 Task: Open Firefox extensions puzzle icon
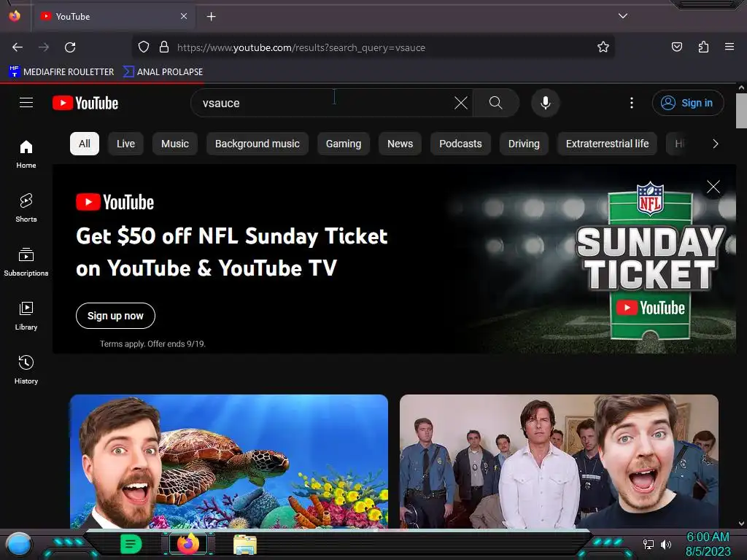pyautogui.click(x=703, y=47)
